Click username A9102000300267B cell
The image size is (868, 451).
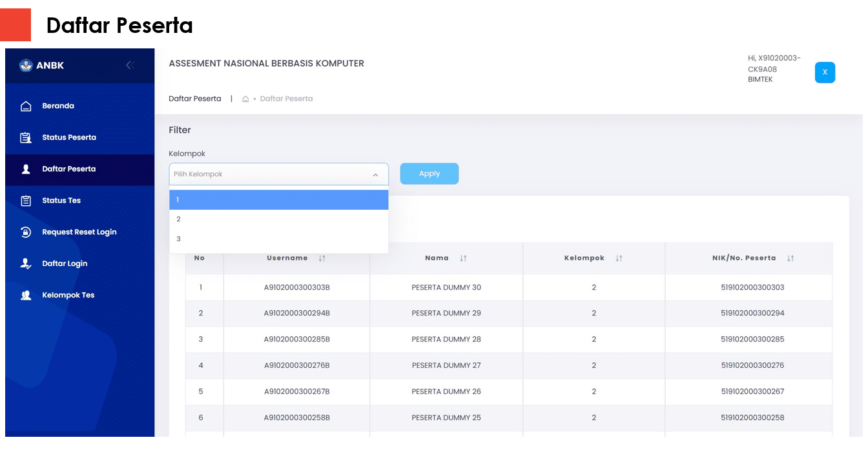pos(297,392)
